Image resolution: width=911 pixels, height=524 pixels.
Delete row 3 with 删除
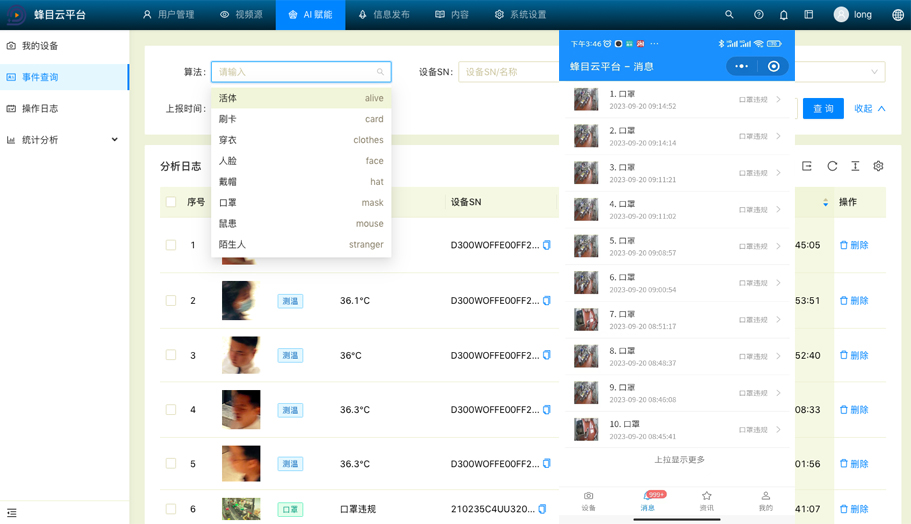(x=854, y=355)
